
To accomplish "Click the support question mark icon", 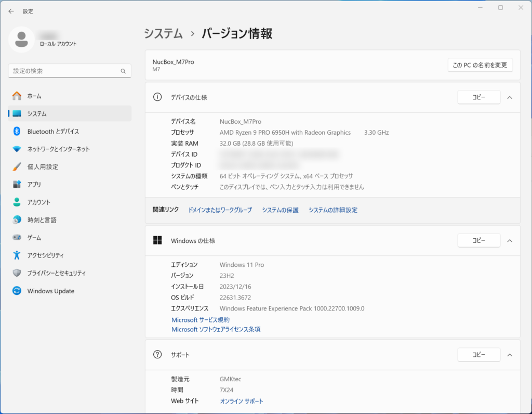I will [x=157, y=355].
